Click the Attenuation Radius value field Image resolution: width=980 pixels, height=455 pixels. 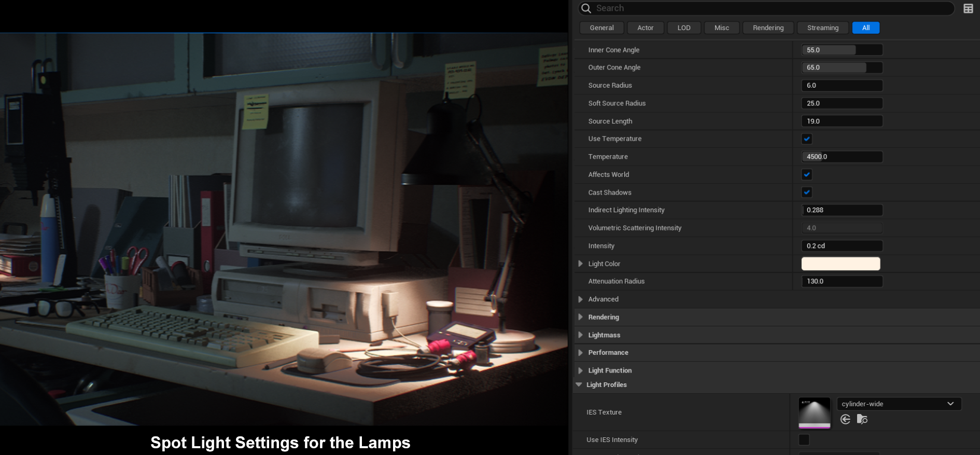click(842, 281)
